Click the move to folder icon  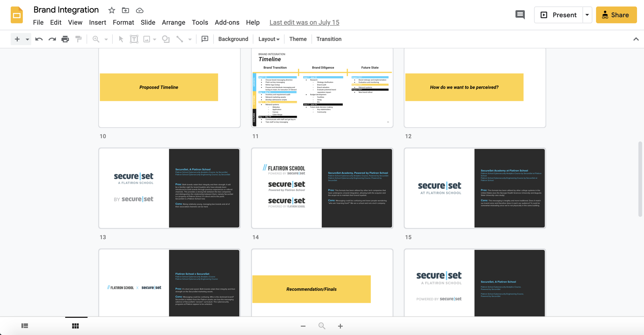(x=125, y=10)
